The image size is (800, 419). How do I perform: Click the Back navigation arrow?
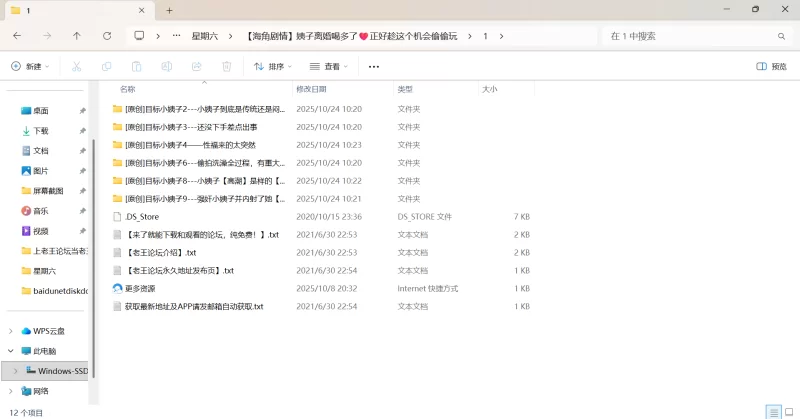[x=17, y=36]
